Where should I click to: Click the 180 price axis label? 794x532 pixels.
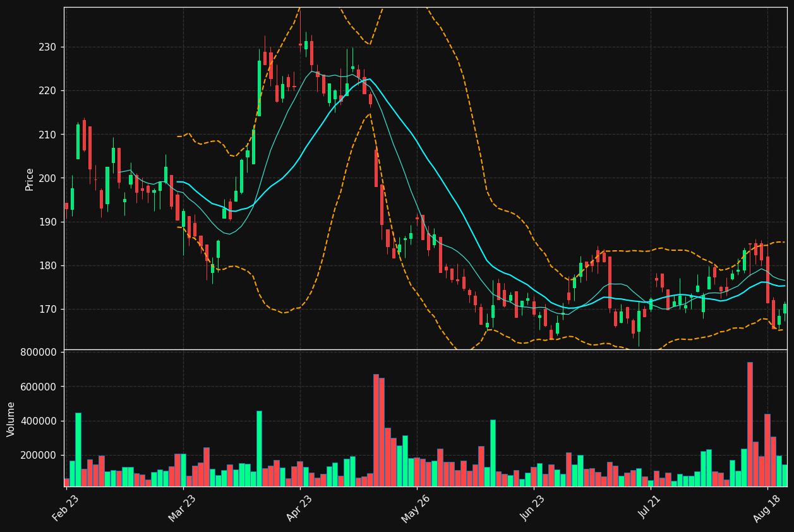[48, 265]
